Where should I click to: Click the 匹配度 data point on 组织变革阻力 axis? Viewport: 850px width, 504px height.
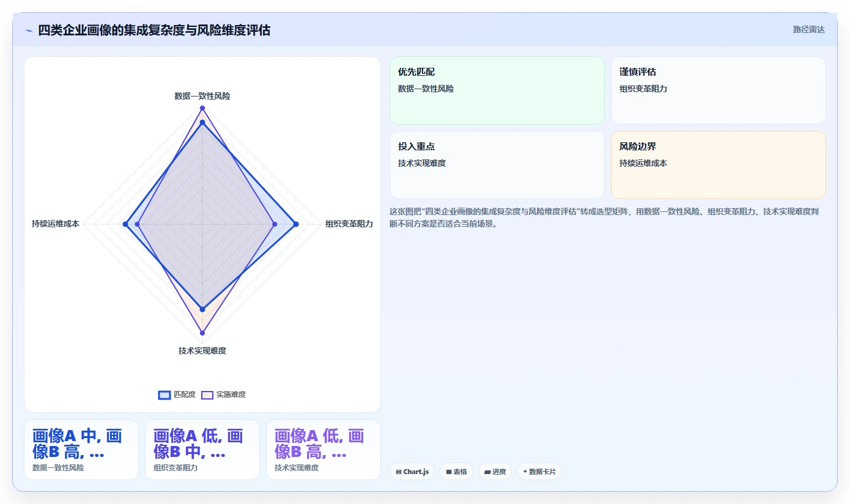tap(296, 224)
